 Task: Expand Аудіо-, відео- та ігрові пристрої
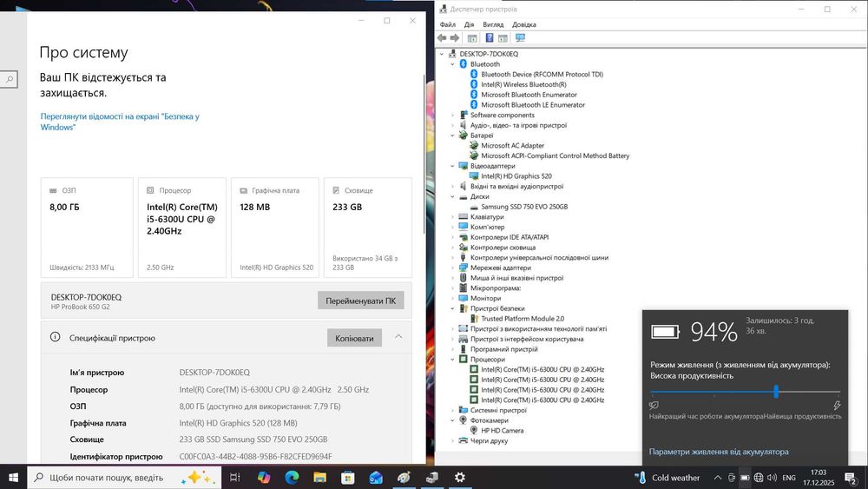tap(452, 125)
